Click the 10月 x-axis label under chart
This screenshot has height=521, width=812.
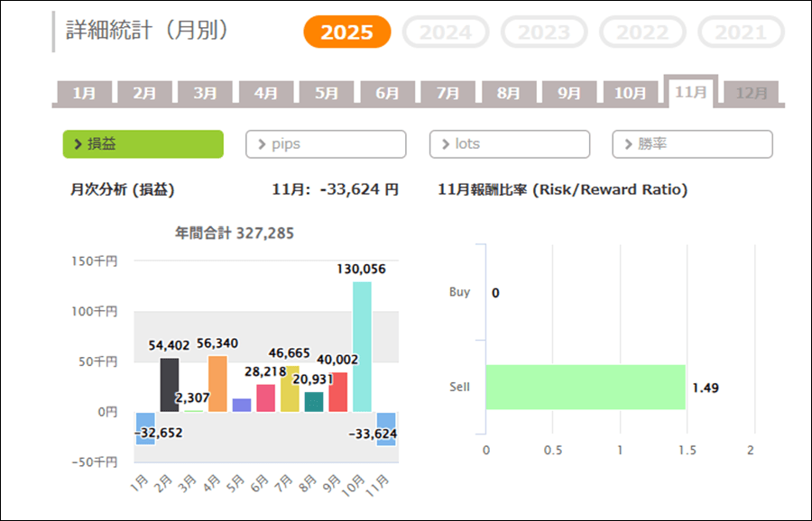coord(355,487)
